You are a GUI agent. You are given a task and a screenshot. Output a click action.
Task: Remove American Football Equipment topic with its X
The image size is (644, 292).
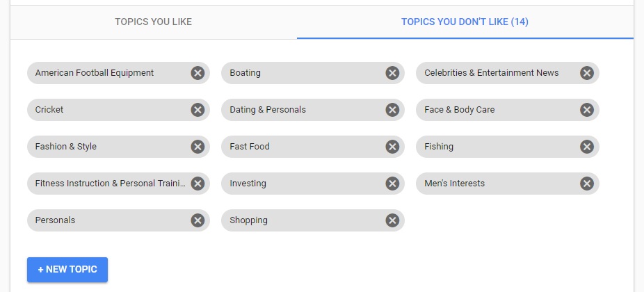pyautogui.click(x=198, y=73)
